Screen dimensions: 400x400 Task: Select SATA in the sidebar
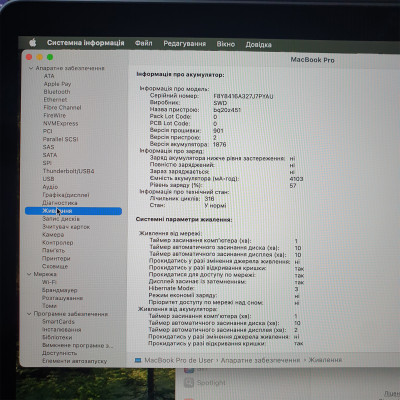coord(50,155)
